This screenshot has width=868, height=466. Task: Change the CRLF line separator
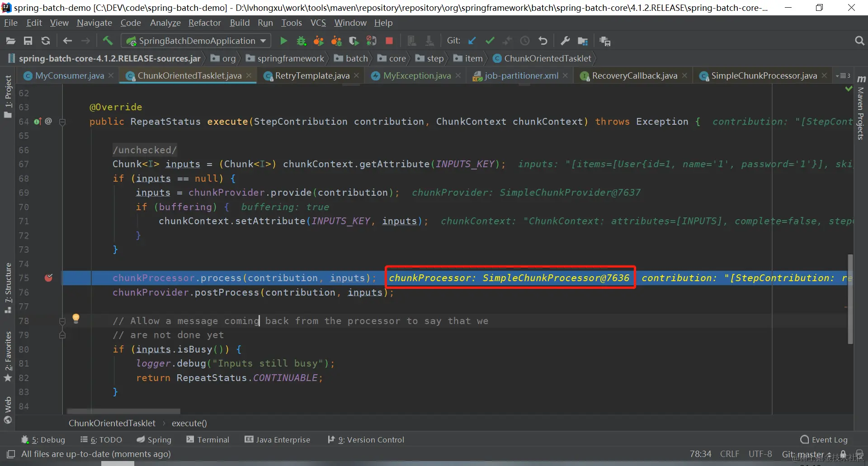[730, 454]
